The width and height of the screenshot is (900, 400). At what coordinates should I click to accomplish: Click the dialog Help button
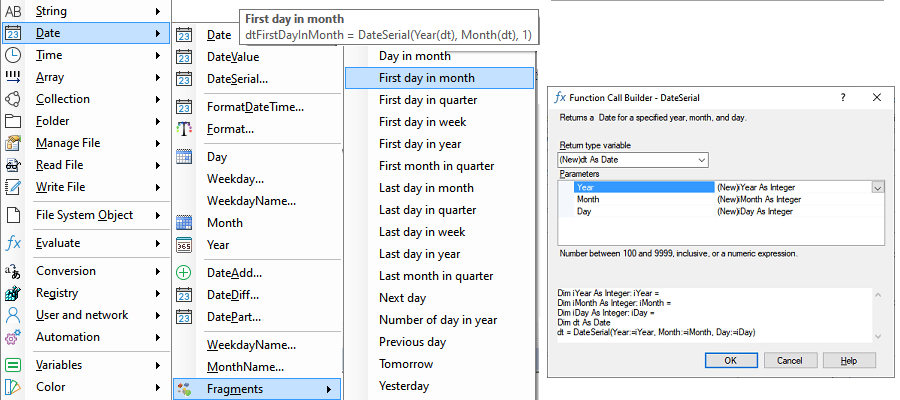[x=848, y=360]
